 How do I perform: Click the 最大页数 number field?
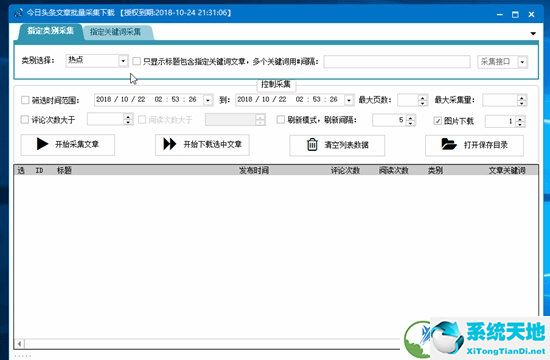click(x=408, y=100)
